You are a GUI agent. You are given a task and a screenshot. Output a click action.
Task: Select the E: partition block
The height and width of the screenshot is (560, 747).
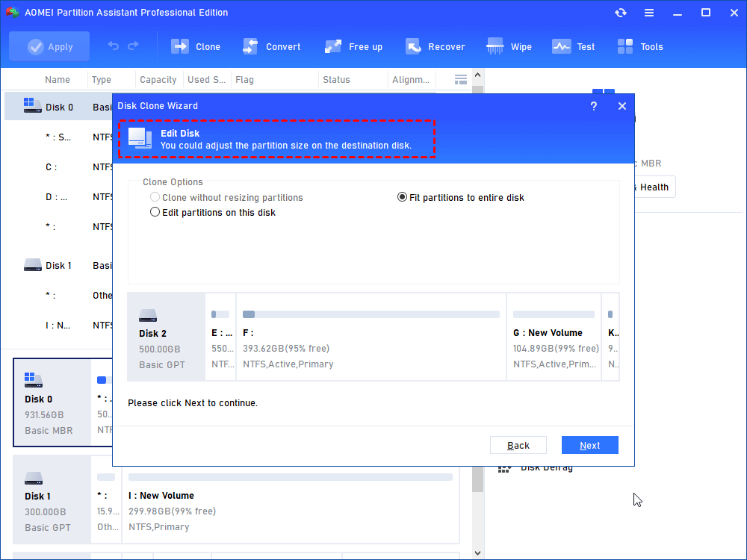[221, 337]
